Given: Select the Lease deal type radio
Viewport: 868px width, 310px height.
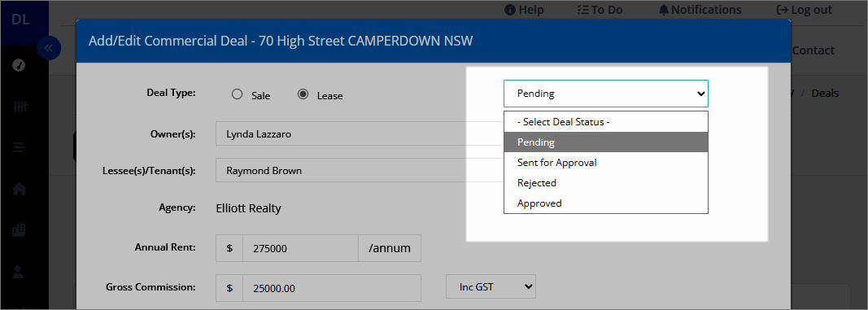Looking at the screenshot, I should pyautogui.click(x=303, y=94).
